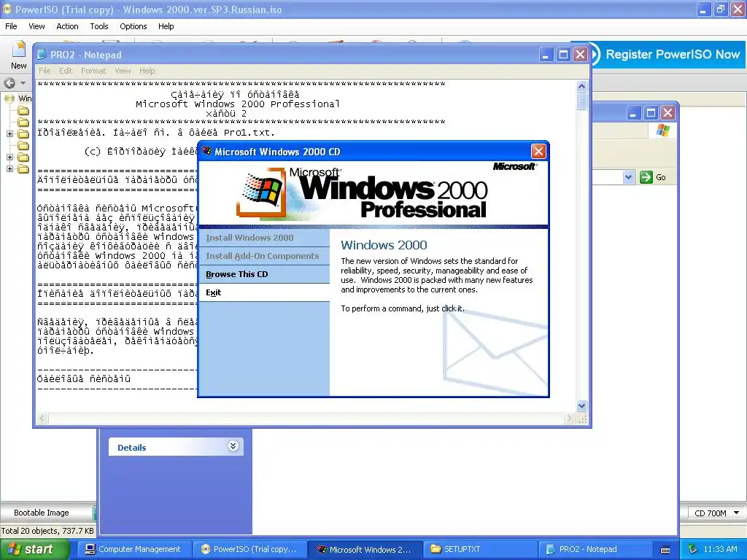Open PowerISO Action menu
This screenshot has height=560, width=747.
point(67,26)
